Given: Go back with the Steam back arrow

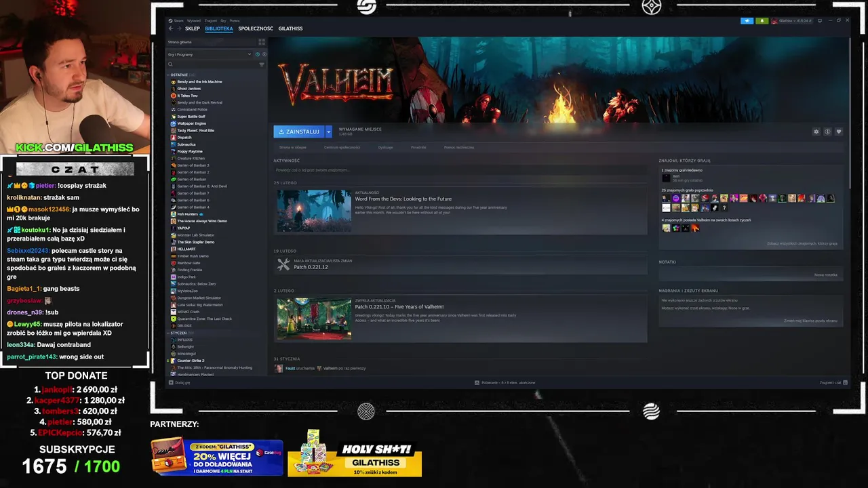Looking at the screenshot, I should 171,28.
